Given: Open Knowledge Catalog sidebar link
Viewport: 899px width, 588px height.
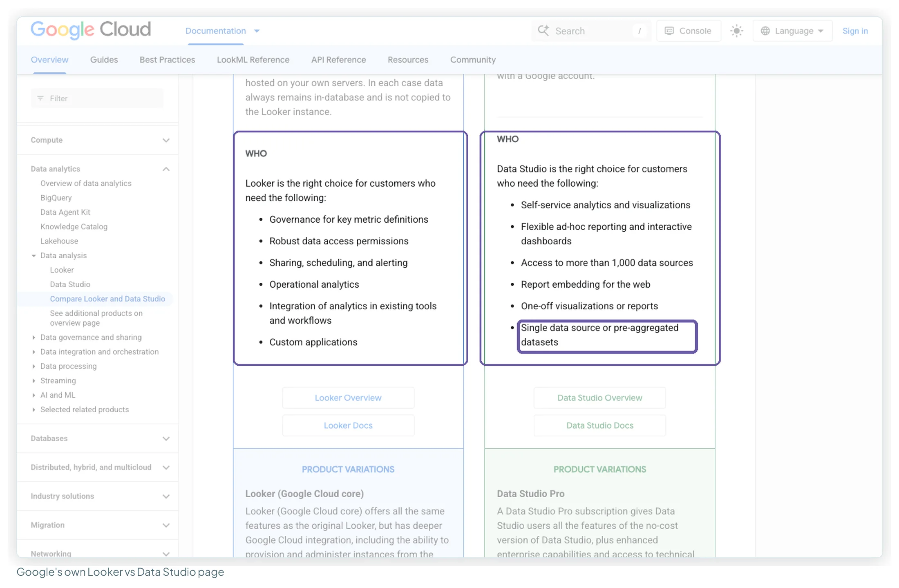Looking at the screenshot, I should (x=74, y=226).
